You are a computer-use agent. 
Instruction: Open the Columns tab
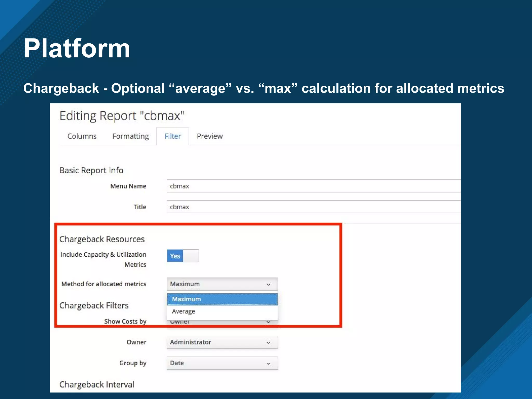point(82,136)
